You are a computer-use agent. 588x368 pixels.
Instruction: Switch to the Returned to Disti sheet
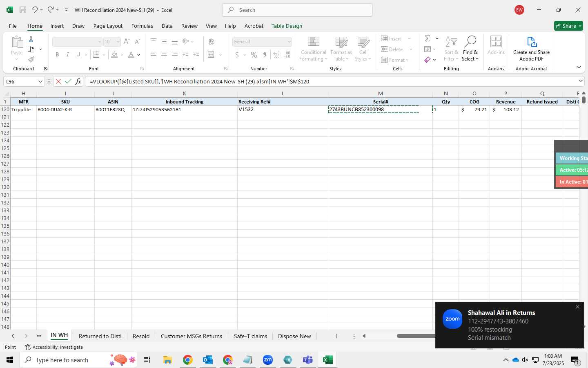tap(100, 336)
